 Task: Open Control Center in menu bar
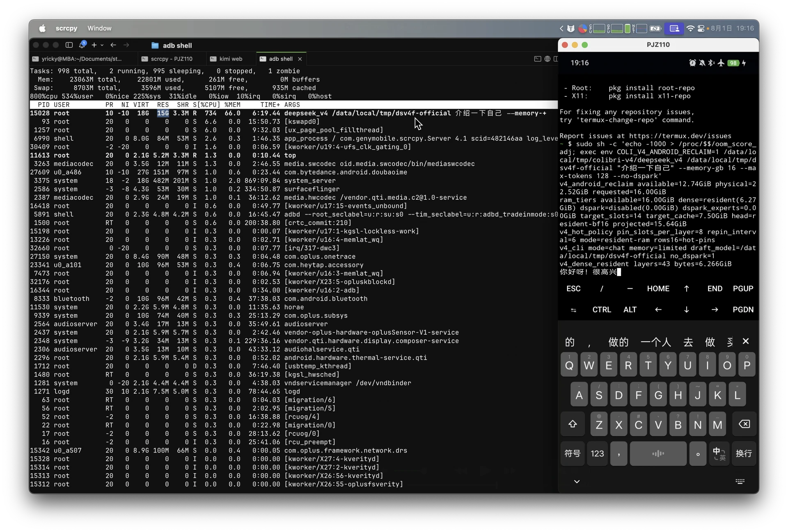tap(701, 28)
